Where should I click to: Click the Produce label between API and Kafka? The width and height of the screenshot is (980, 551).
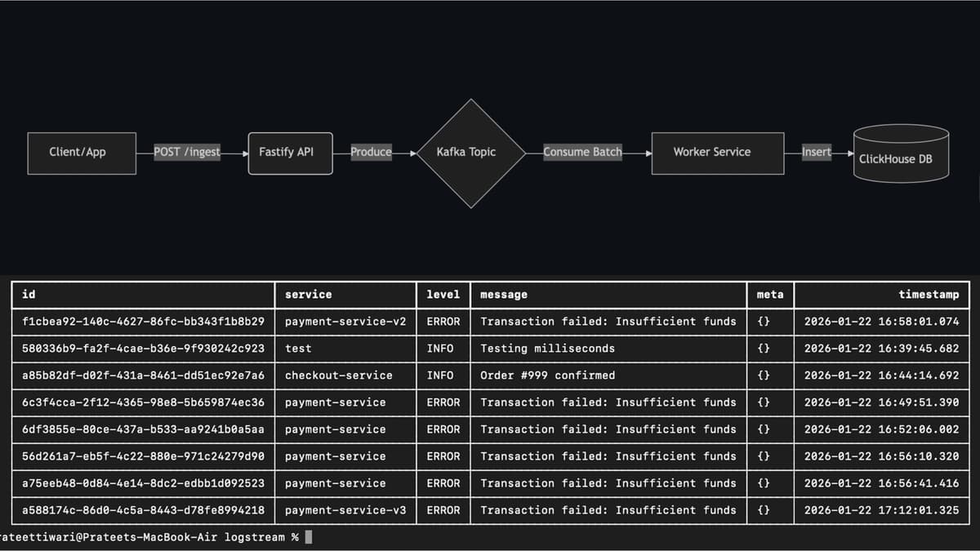[371, 152]
